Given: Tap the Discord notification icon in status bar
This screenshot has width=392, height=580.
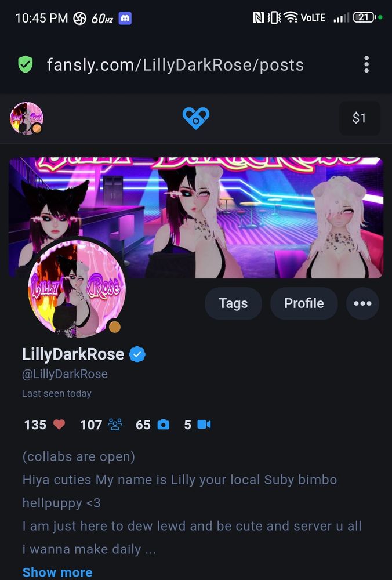Looking at the screenshot, I should tap(125, 18).
